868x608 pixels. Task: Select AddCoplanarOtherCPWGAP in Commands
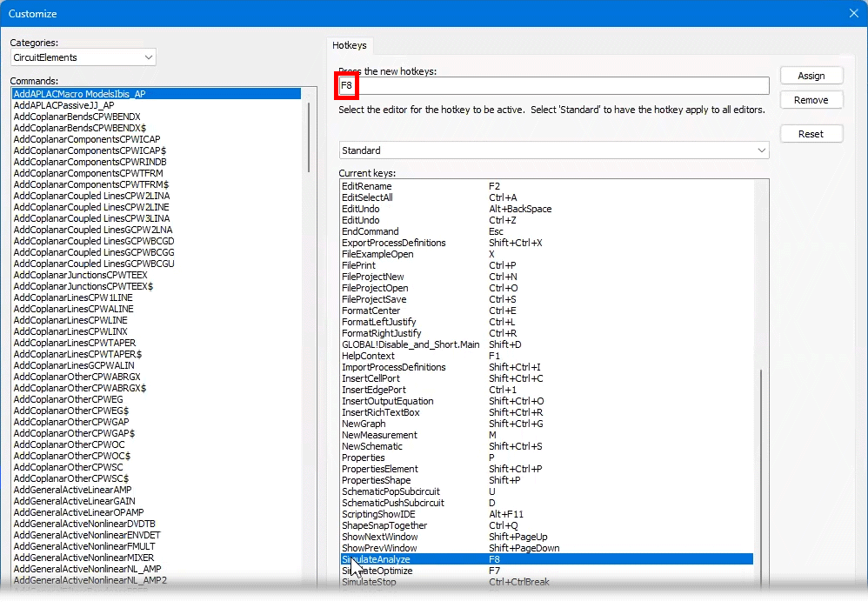(x=70, y=422)
